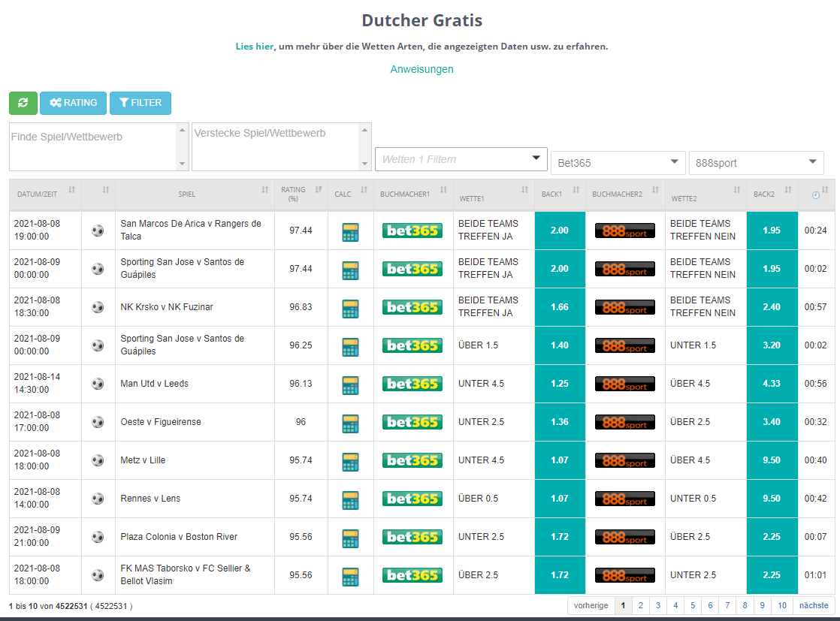Click rating value 96.83
Screen dimensions: 840x621
coord(301,307)
